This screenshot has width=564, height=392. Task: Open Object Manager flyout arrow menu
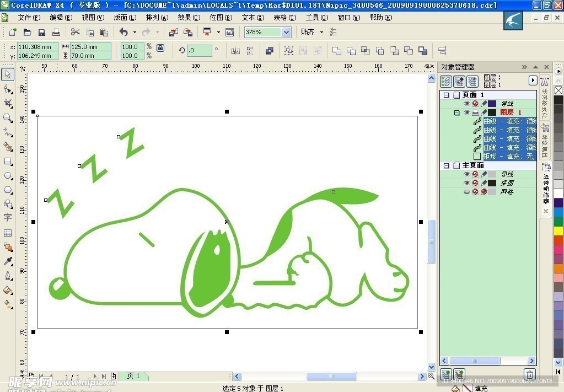click(x=533, y=80)
